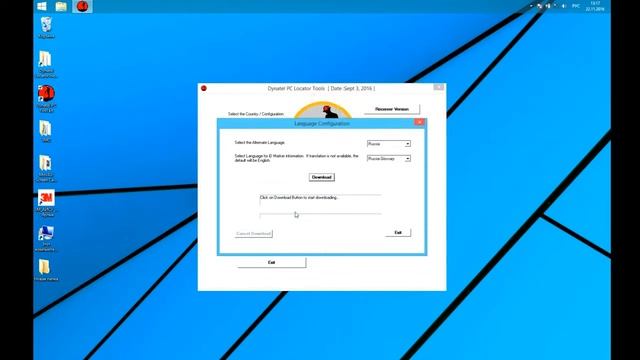Click the Cancel Download button

coord(253,233)
